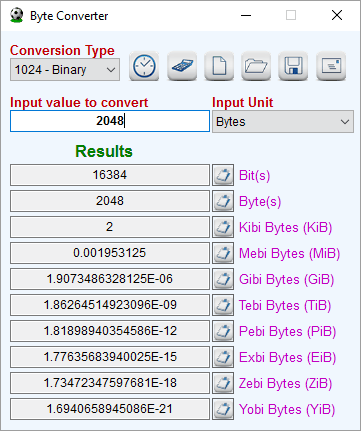Click the new blank document icon

tap(219, 66)
